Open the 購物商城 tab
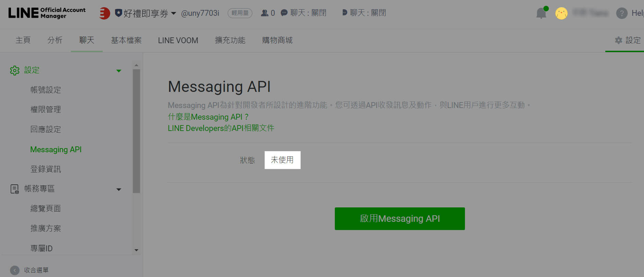644x277 pixels. click(277, 40)
